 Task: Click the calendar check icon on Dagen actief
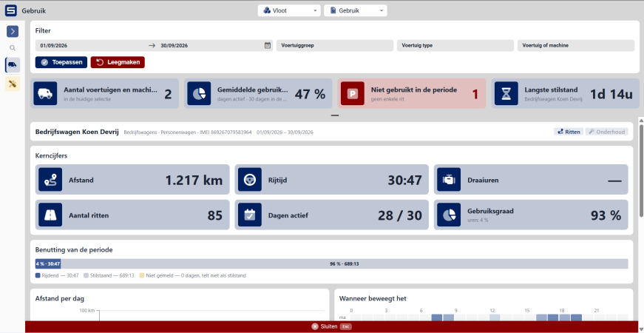click(250, 215)
